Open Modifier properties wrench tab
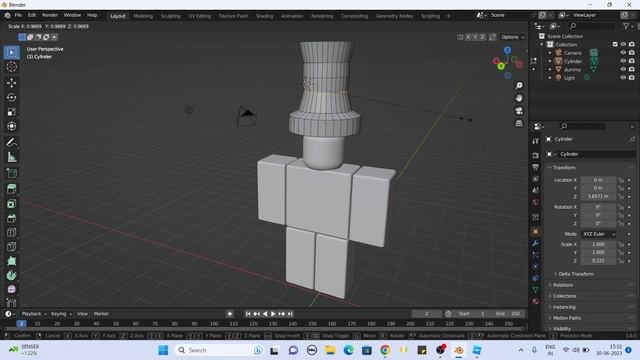 pos(536,243)
